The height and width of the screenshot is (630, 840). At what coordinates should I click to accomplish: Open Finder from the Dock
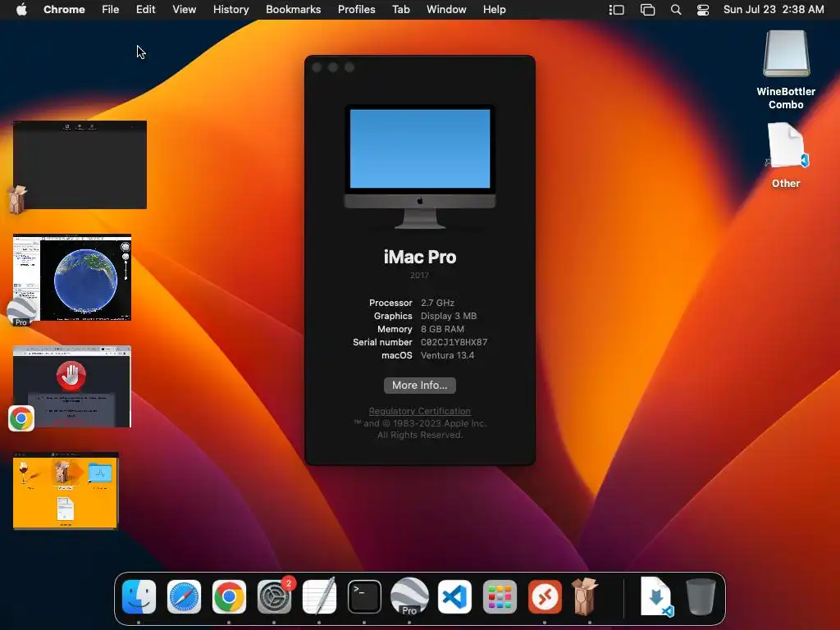(139, 596)
